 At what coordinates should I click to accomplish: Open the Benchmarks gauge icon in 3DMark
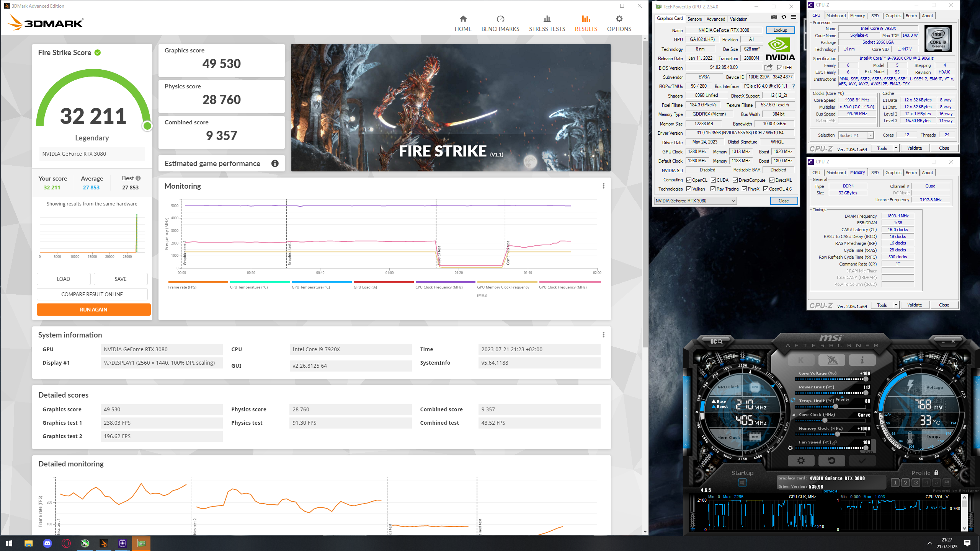(500, 19)
